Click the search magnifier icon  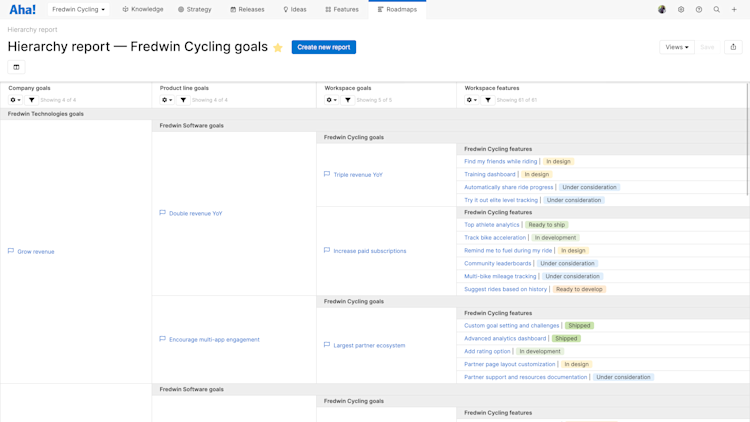(717, 10)
